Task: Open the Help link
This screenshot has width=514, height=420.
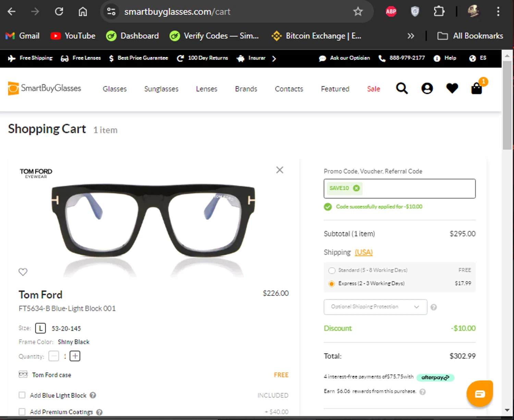Action: click(445, 58)
